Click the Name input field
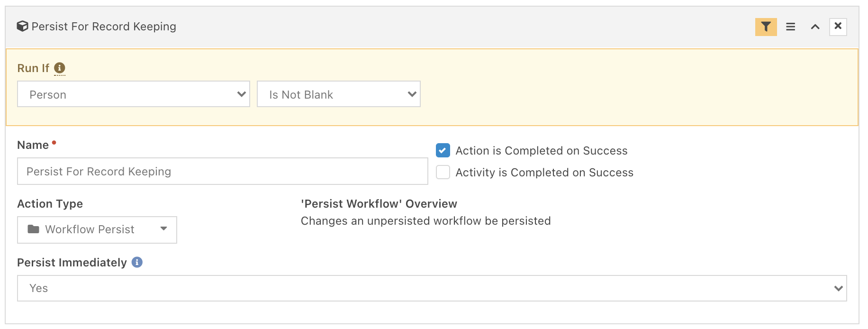The height and width of the screenshot is (329, 868). coord(223,171)
